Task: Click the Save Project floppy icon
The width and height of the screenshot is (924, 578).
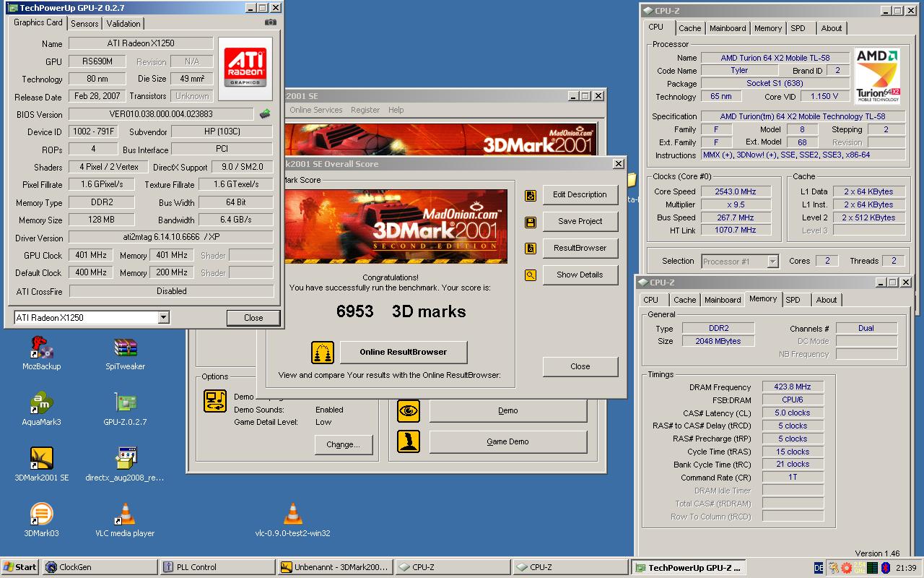Action: [x=531, y=222]
